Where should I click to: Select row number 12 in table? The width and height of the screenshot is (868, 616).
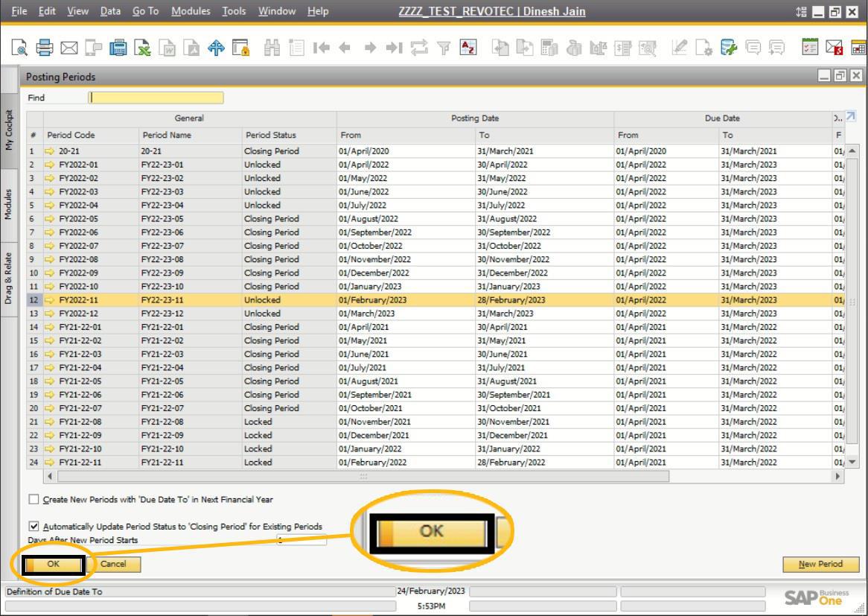coord(34,299)
